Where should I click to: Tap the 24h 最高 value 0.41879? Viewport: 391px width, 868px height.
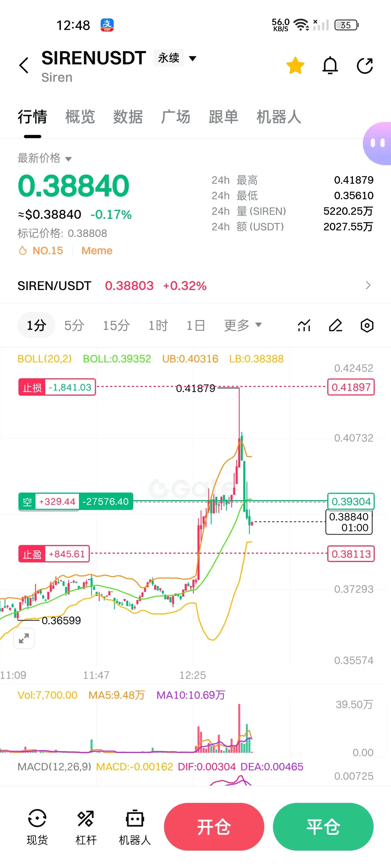(354, 180)
